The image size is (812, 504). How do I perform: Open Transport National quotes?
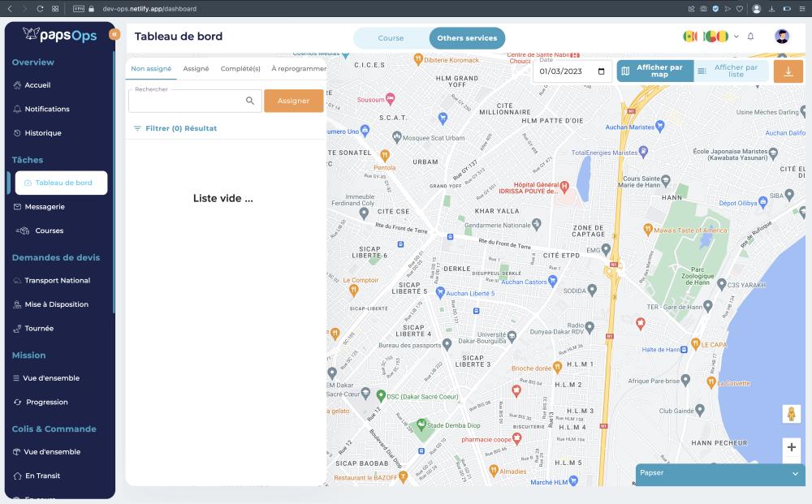tap(52, 281)
